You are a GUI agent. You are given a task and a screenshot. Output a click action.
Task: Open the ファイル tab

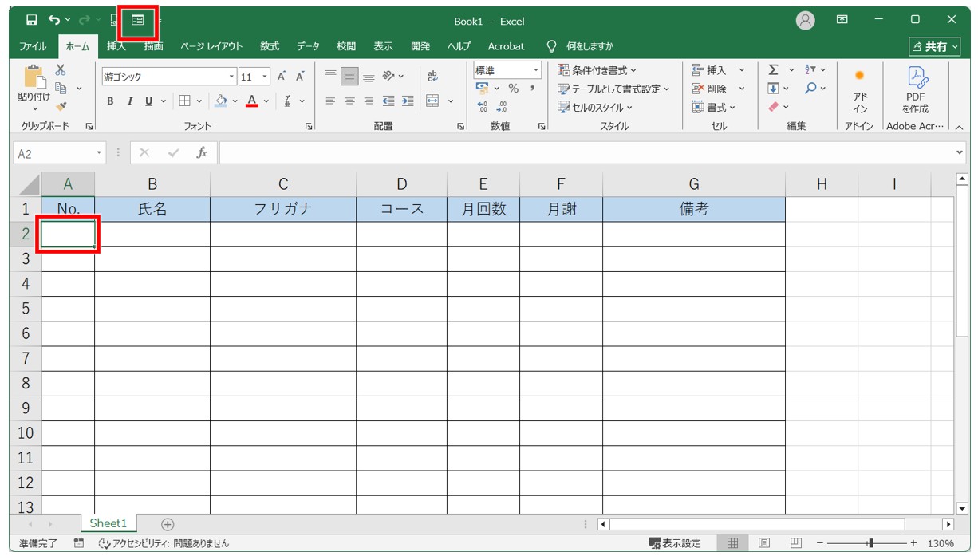[33, 46]
